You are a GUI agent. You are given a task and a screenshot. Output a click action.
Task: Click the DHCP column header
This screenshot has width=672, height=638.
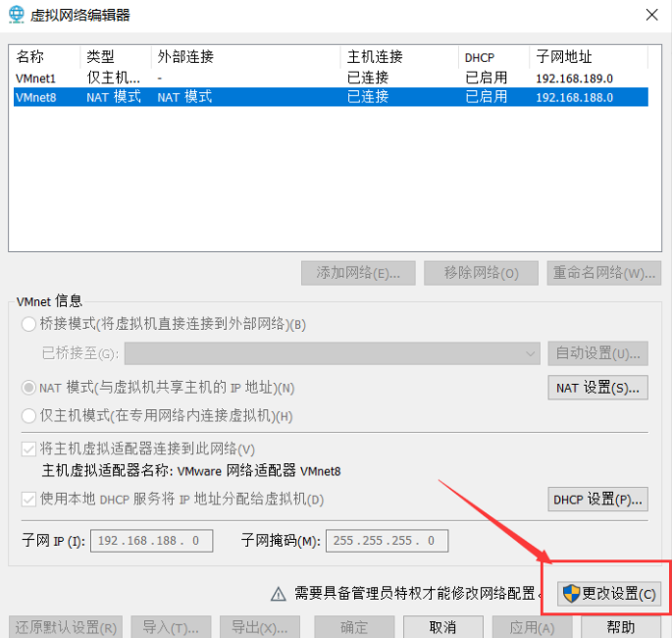pos(494,57)
